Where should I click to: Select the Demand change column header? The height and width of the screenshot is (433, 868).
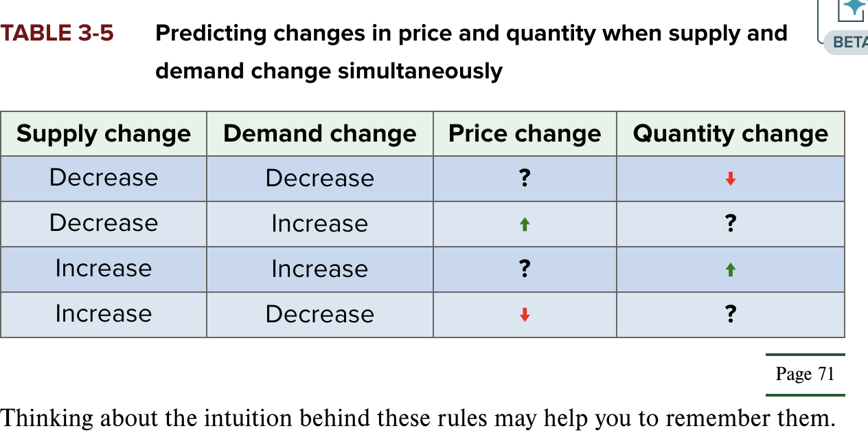320,133
